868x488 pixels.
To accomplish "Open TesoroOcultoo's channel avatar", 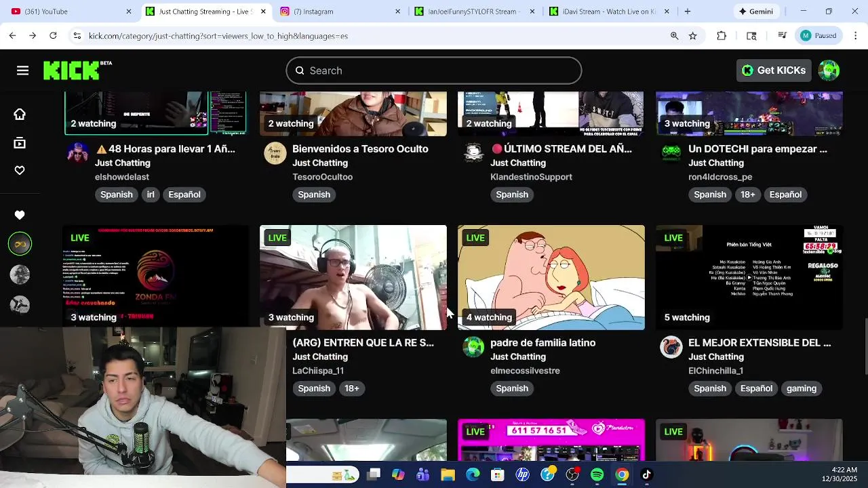I will pos(275,153).
